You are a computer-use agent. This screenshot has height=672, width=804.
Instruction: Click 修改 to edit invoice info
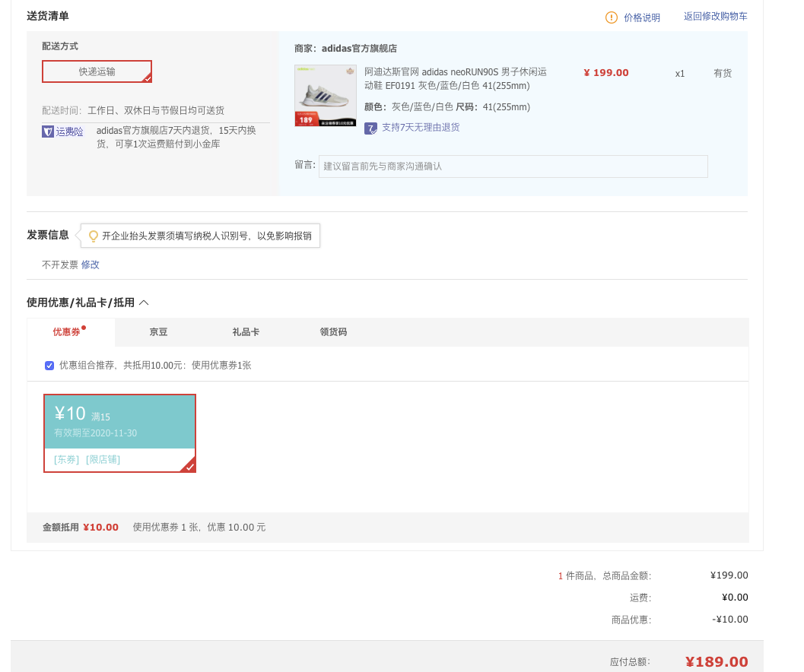91,265
